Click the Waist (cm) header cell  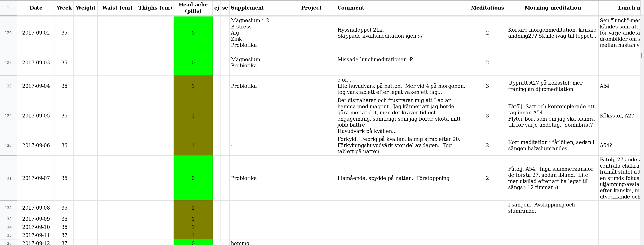[x=117, y=8]
